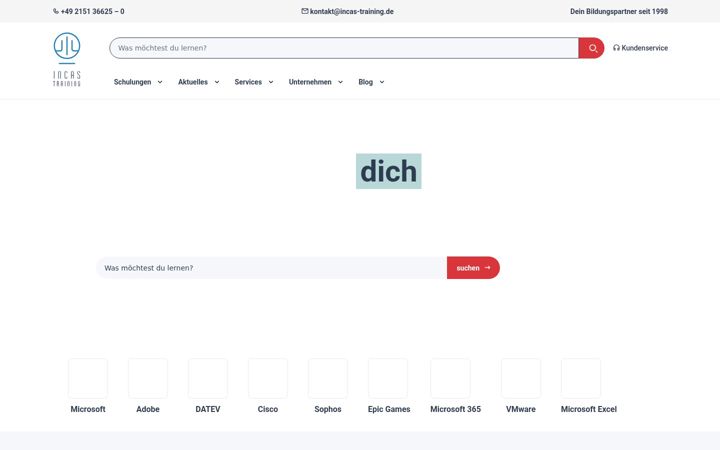720x450 pixels.
Task: Open the Cisco text link
Action: pos(268,409)
